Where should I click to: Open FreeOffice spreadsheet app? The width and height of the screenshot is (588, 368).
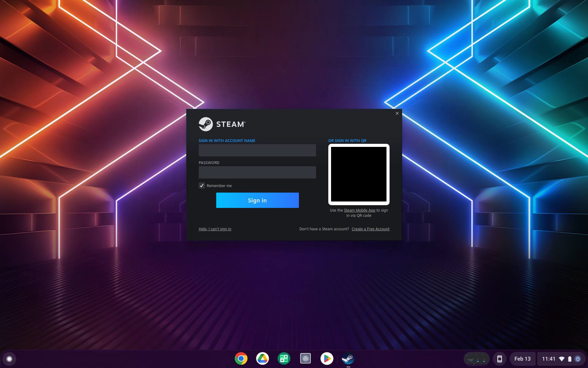click(284, 359)
